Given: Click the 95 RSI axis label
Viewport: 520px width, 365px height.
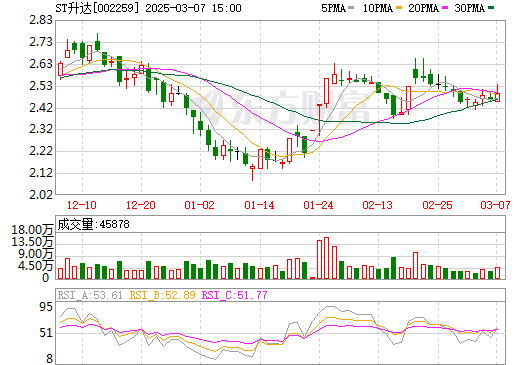Looking at the screenshot, I should 46,307.
